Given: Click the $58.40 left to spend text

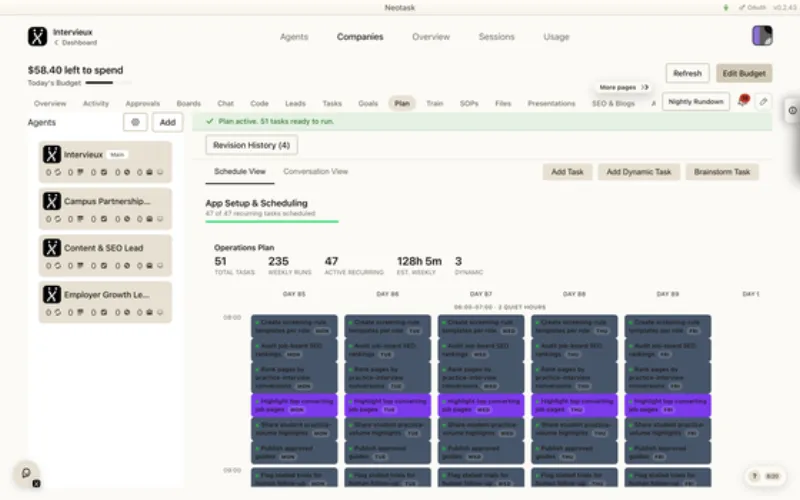Looking at the screenshot, I should tap(76, 70).
